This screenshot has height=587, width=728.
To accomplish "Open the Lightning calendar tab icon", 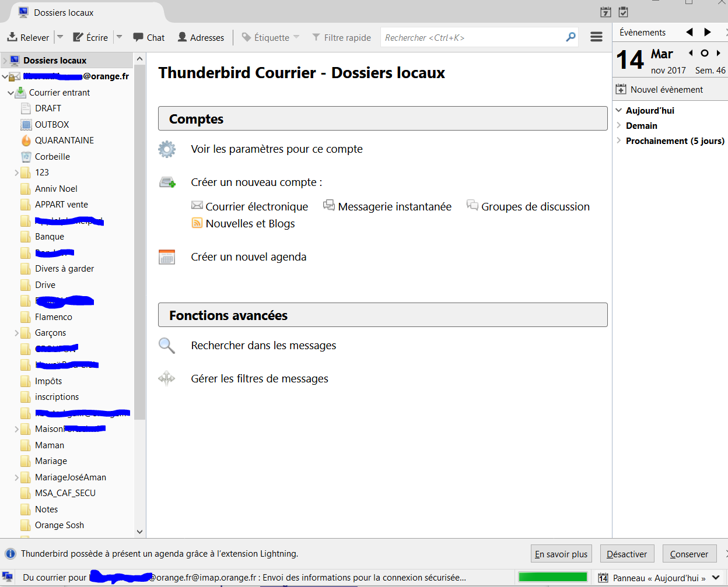I will pos(605,12).
